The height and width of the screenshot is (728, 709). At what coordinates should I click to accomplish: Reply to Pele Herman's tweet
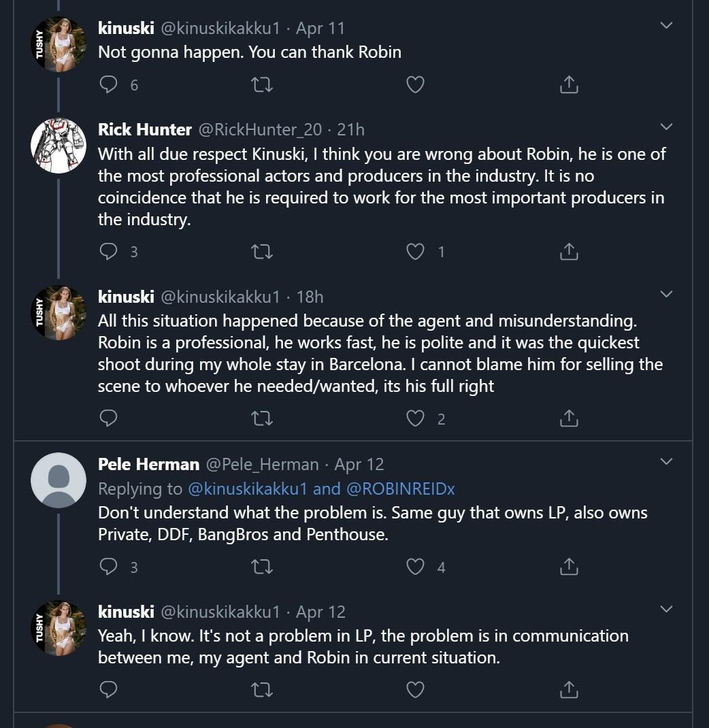(109, 566)
